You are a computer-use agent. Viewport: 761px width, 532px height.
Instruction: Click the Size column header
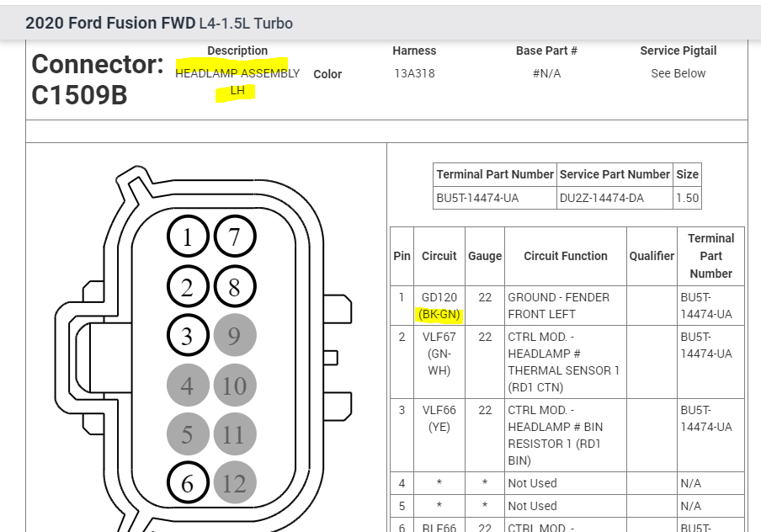pos(687,174)
